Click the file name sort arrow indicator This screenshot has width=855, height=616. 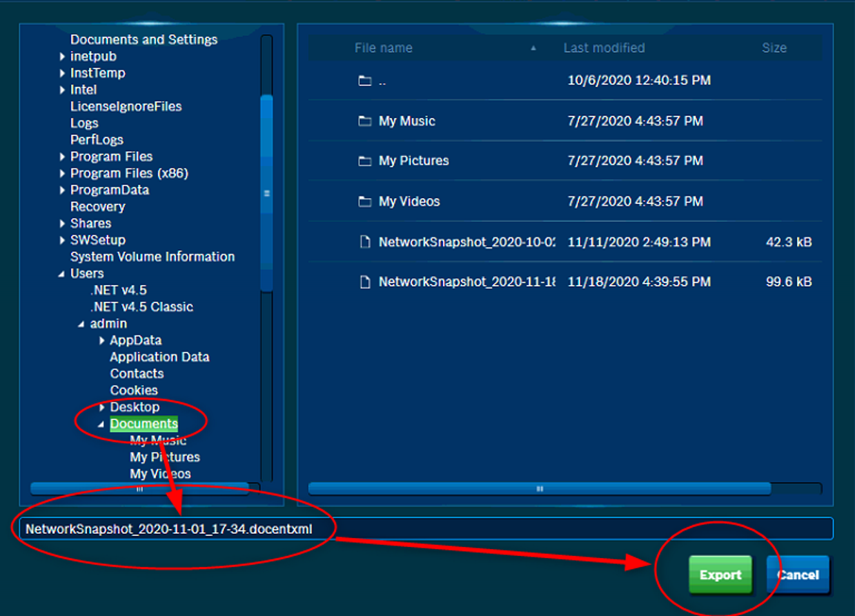[534, 48]
